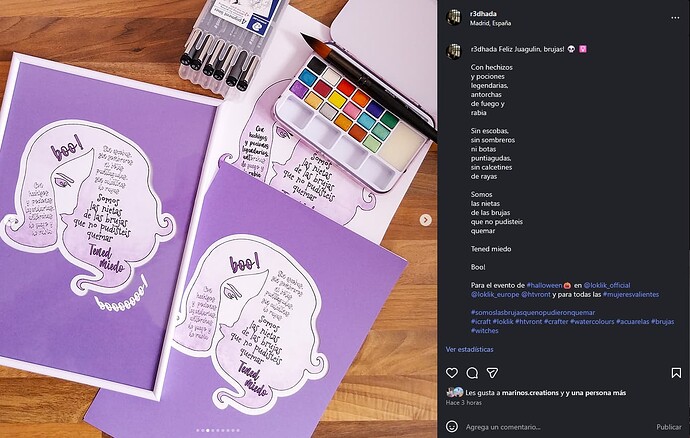Open Ver estadísticas link
This screenshot has height=438, width=690.
click(469, 349)
